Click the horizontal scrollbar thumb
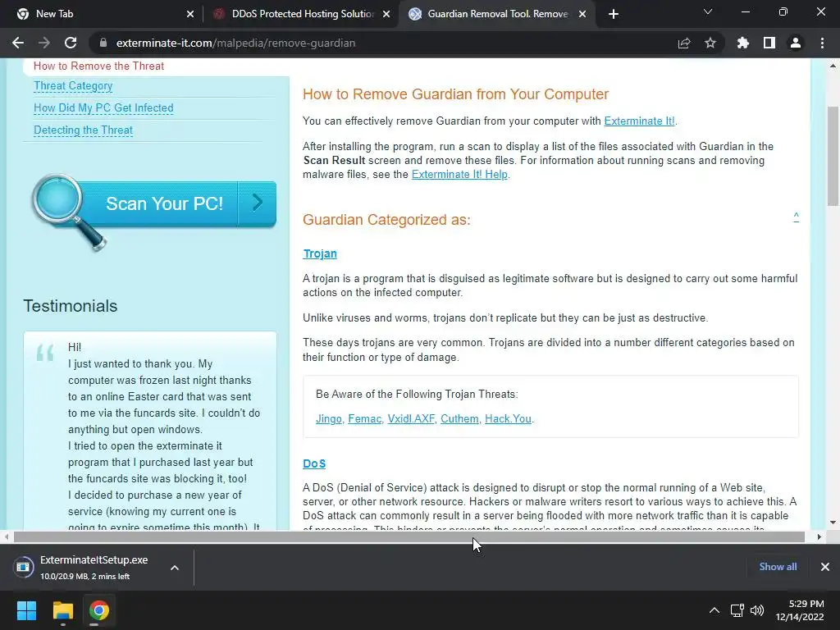The image size is (840, 630). click(x=409, y=536)
